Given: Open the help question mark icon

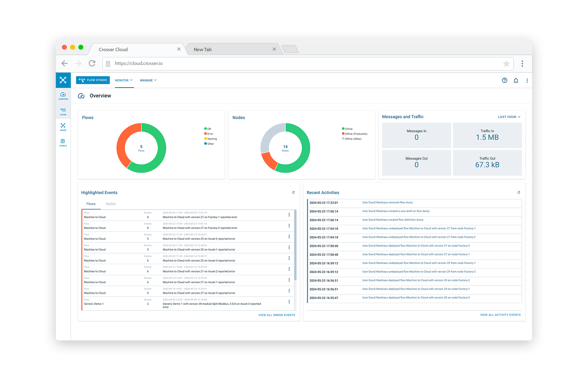Looking at the screenshot, I should coord(505,80).
